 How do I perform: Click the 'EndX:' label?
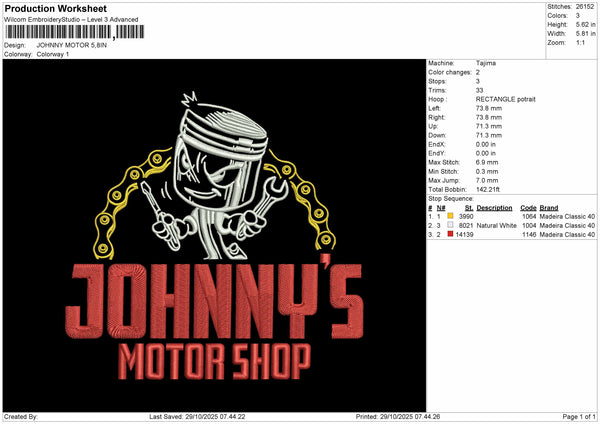click(x=437, y=145)
